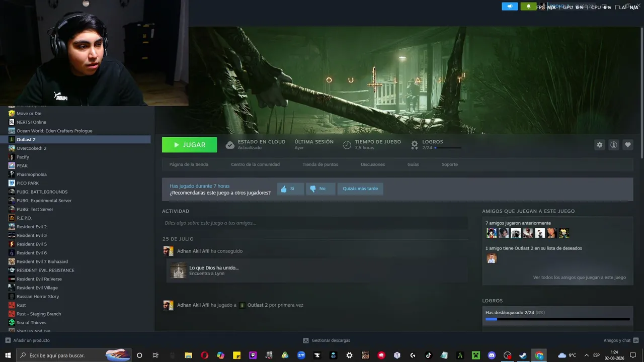Screen dimensions: 644x362
Task: Click the Añadir un producto plus icon
Action: (8, 340)
